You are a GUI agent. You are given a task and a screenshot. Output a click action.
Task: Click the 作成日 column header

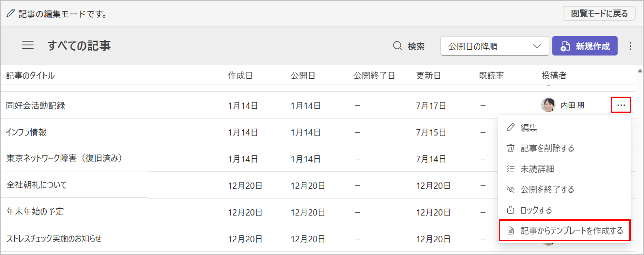coord(240,76)
